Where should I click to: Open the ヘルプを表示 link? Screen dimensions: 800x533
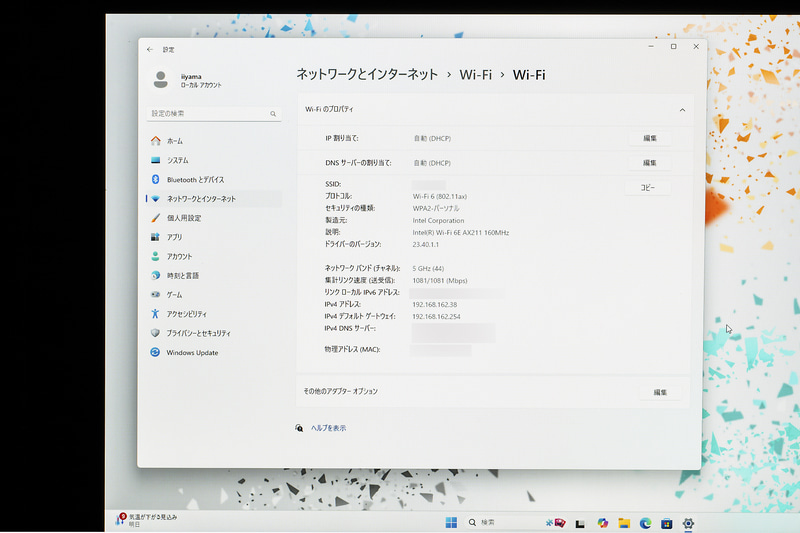[x=329, y=428]
